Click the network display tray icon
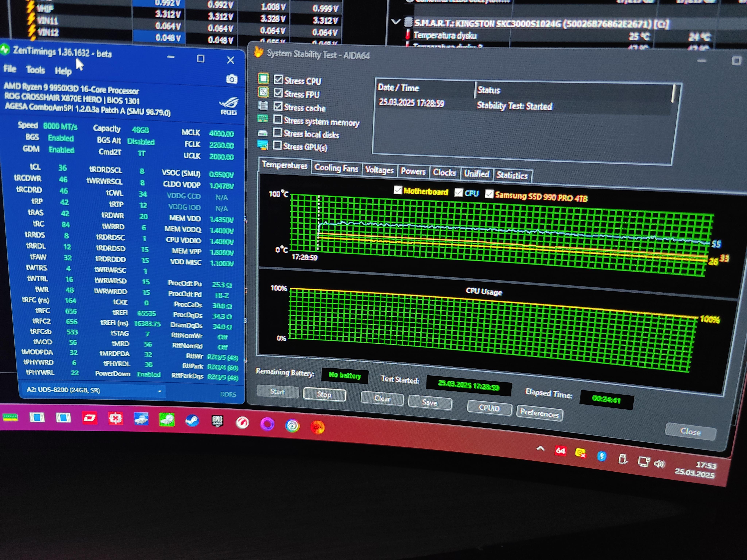The height and width of the screenshot is (560, 747). [x=643, y=461]
